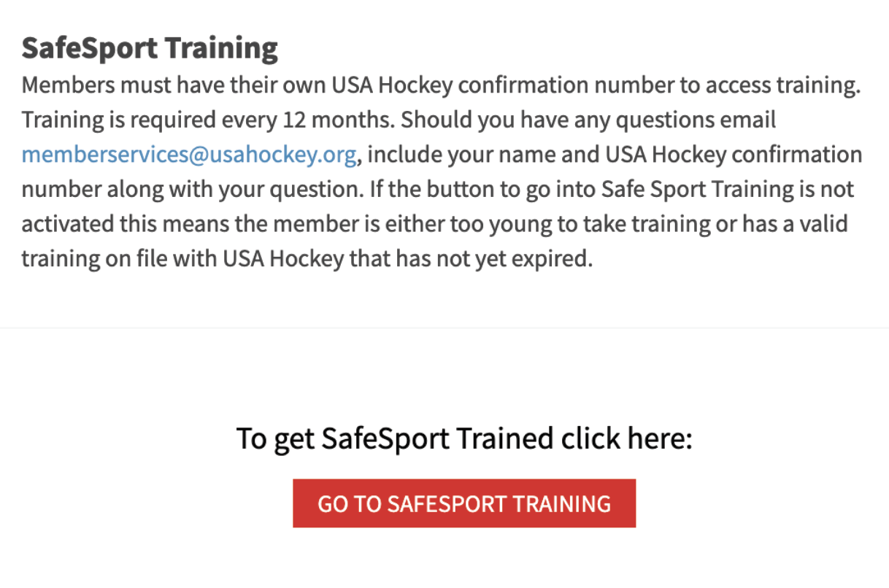Click the words "Safe Sport Training is not"
This screenshot has height=588, width=889.
coord(728,190)
